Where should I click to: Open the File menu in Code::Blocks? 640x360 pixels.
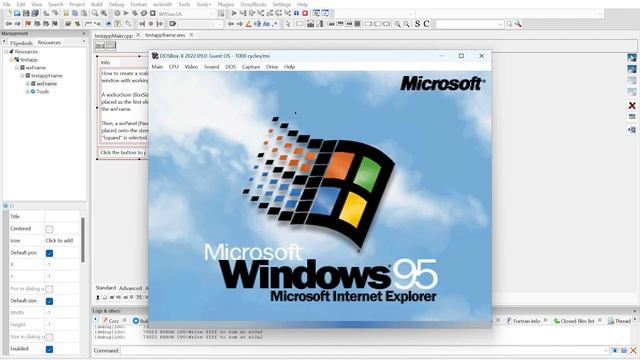(7, 4)
